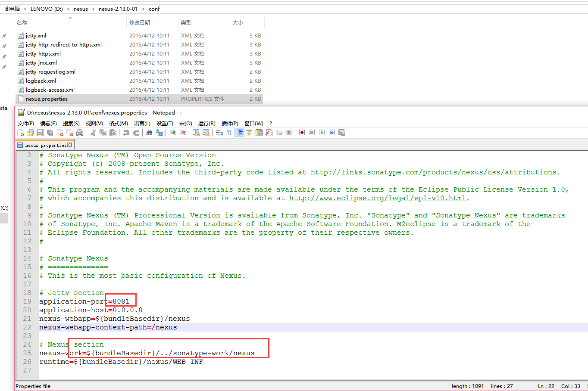Expand breadcrumb arrow after 此电脑

(25, 9)
